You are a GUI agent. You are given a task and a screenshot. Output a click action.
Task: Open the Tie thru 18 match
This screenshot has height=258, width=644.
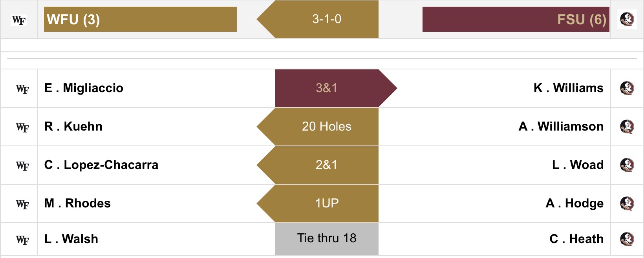pyautogui.click(x=327, y=239)
